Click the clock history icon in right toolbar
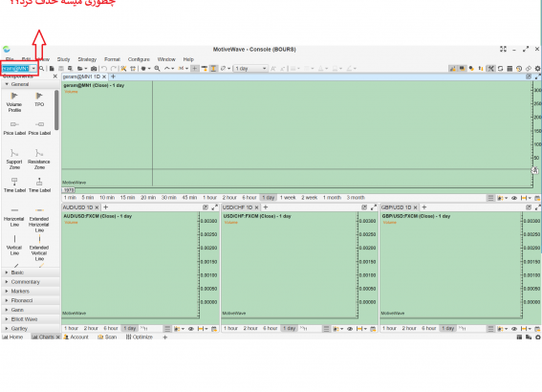This screenshot has height=392, width=542. click(x=519, y=69)
